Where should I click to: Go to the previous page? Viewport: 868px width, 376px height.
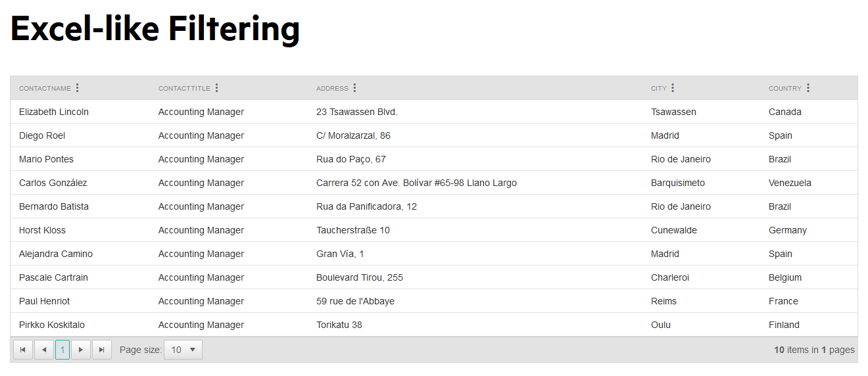tap(43, 350)
